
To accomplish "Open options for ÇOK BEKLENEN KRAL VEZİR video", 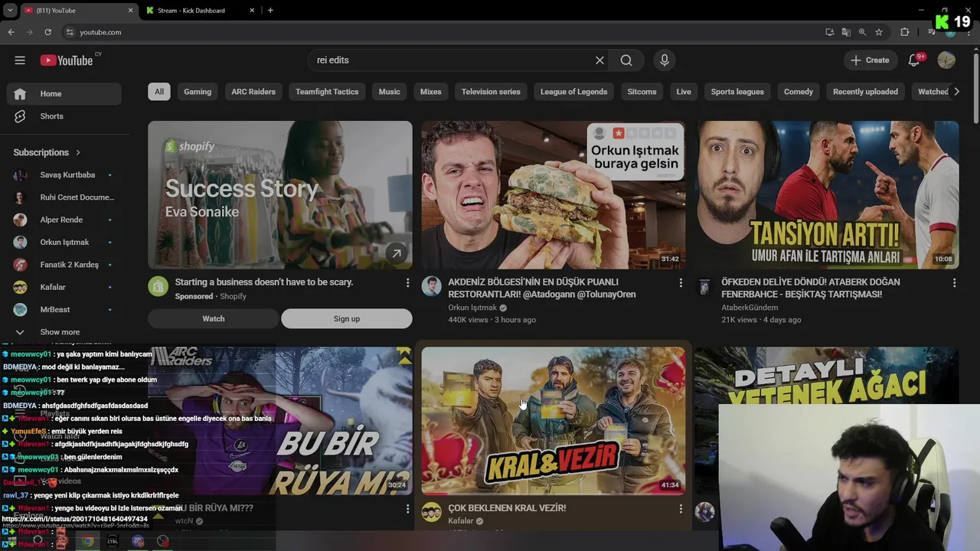I will pos(681,509).
